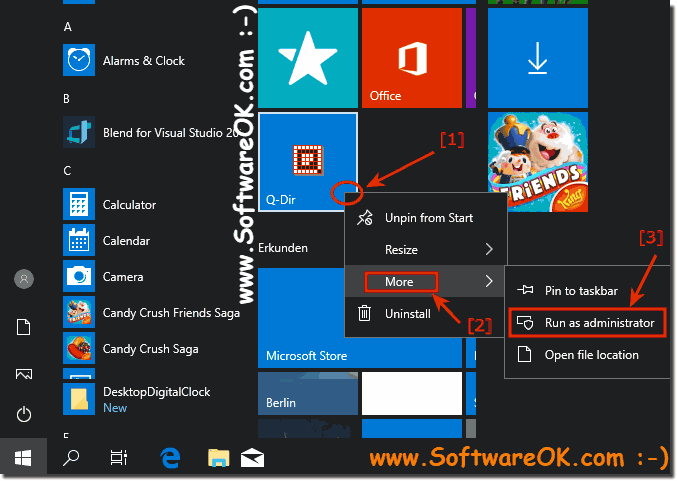Screen dimensions: 677x481
Task: Click the Erkunden group label
Action: point(283,248)
